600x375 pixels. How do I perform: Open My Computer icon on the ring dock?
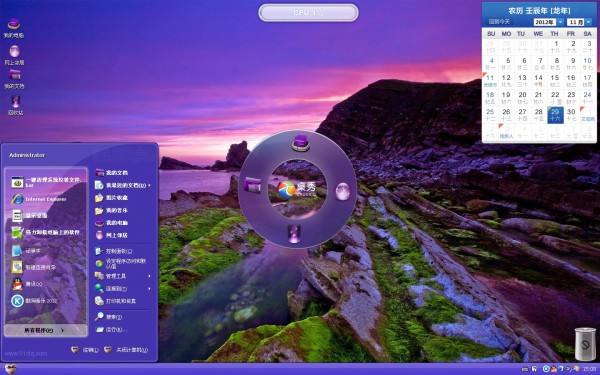pyautogui.click(x=300, y=142)
